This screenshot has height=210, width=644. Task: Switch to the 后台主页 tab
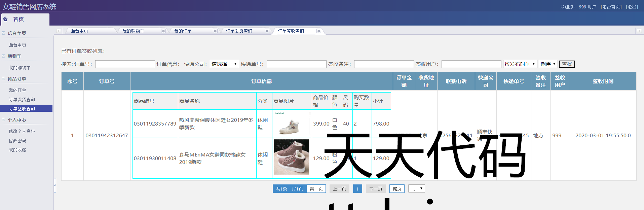click(80, 31)
